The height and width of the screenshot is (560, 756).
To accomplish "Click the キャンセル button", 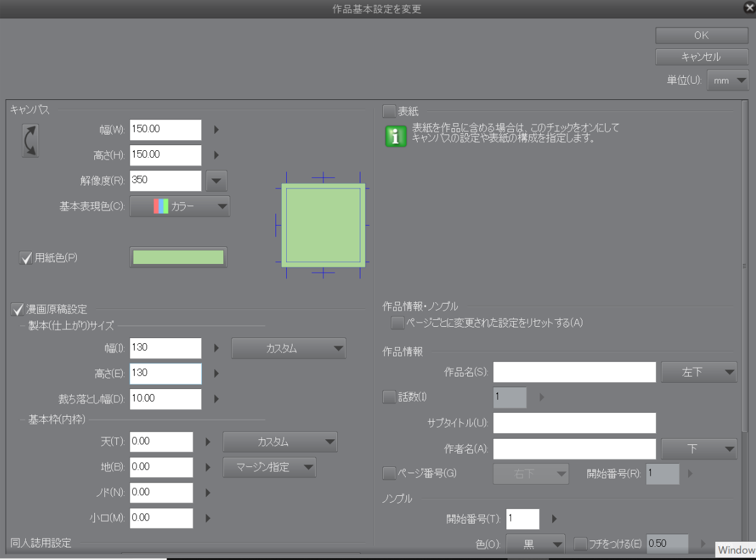I will tap(701, 57).
